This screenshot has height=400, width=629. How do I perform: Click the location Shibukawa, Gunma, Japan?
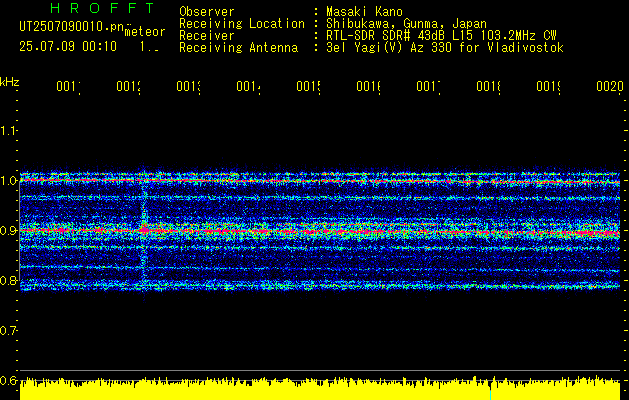coord(406,24)
